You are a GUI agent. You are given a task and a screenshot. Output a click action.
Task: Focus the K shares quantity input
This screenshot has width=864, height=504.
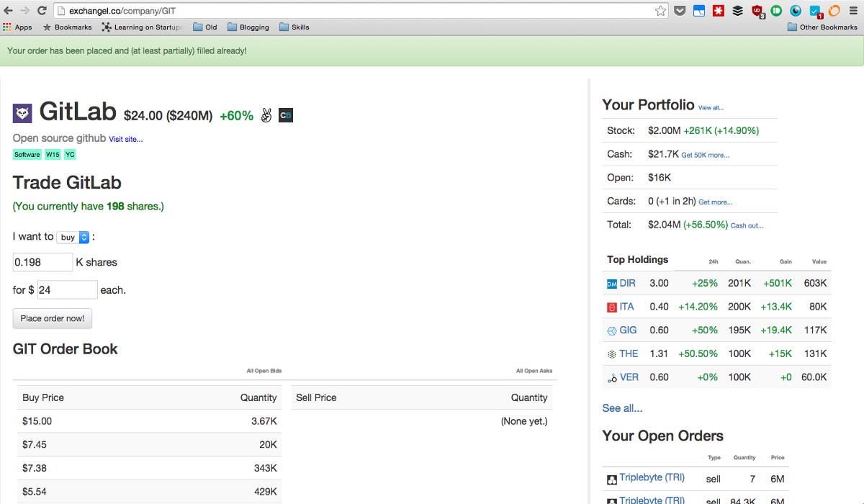[43, 262]
